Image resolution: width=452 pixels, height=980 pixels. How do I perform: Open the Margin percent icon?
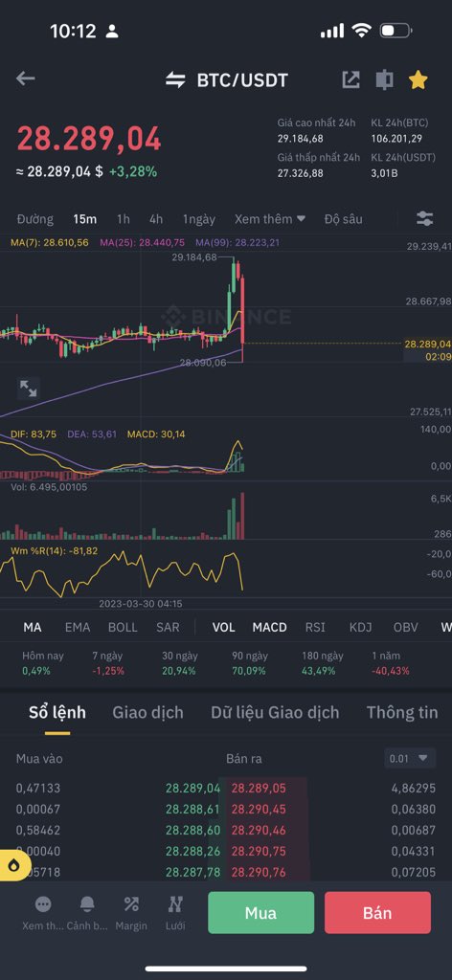tap(131, 903)
